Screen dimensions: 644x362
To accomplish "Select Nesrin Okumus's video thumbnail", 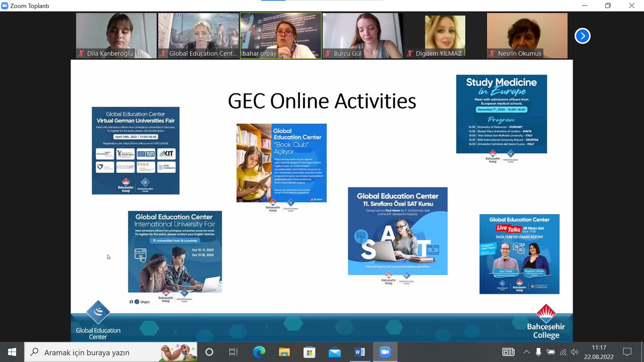I will tap(527, 35).
